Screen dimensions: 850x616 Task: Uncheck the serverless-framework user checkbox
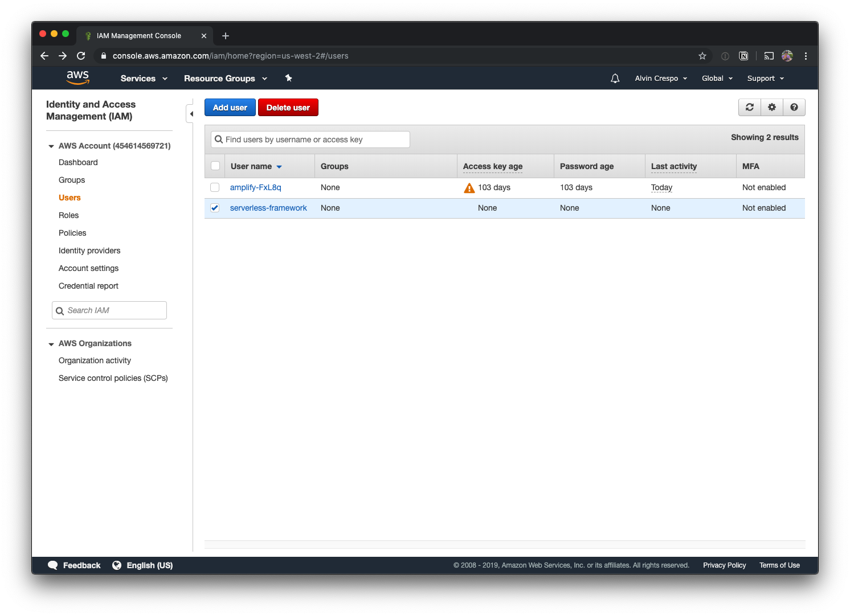(215, 208)
